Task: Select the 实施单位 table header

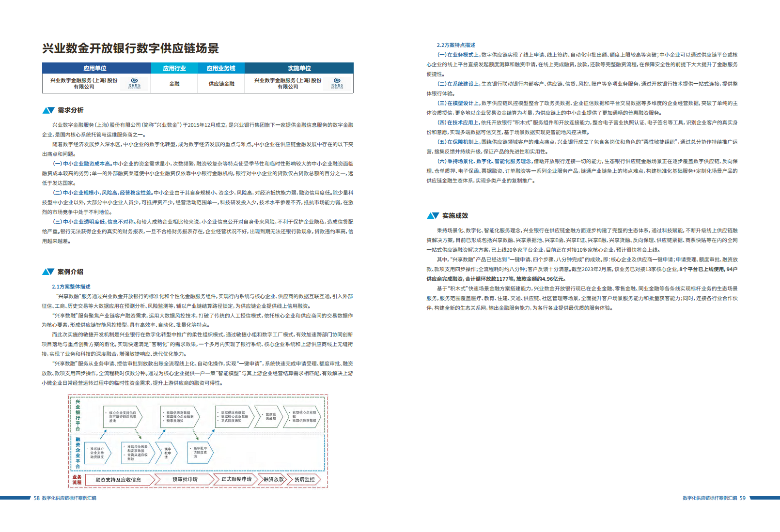Action: coord(299,68)
